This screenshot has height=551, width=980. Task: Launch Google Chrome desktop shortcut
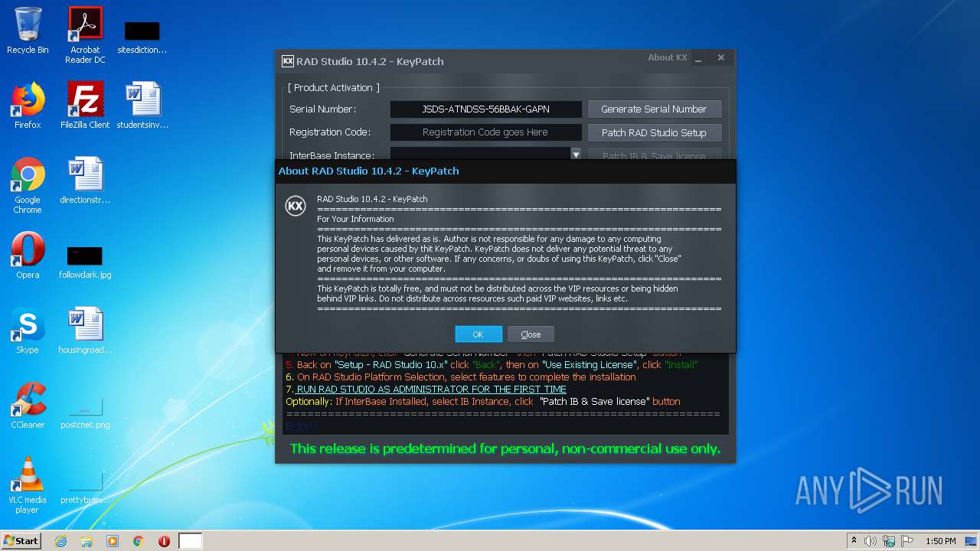[x=28, y=185]
